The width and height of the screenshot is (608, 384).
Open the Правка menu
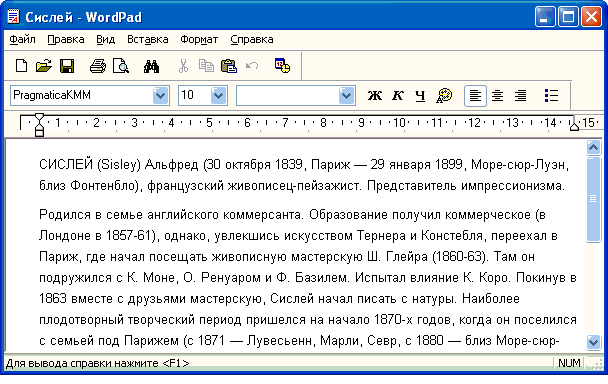tap(66, 40)
